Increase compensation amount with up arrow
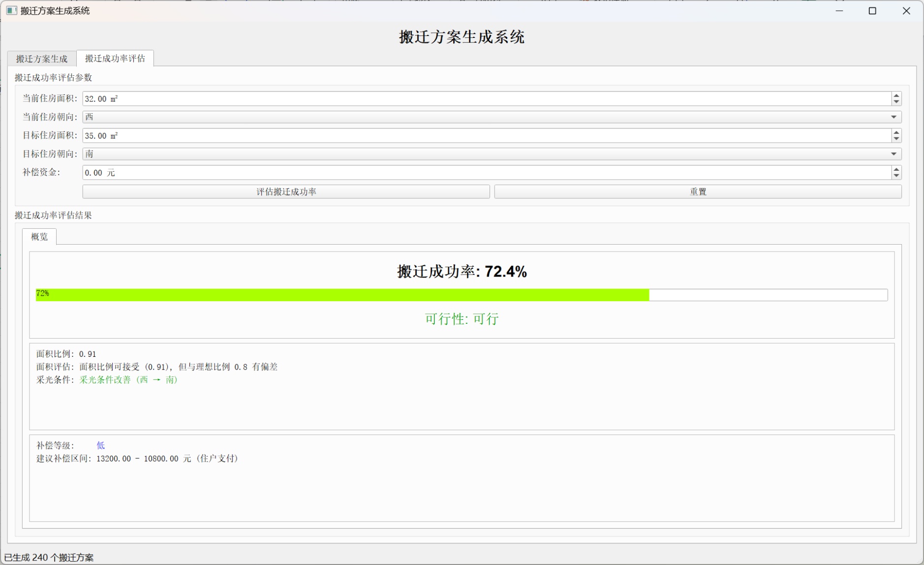Viewport: 924px width, 565px height. [896, 169]
